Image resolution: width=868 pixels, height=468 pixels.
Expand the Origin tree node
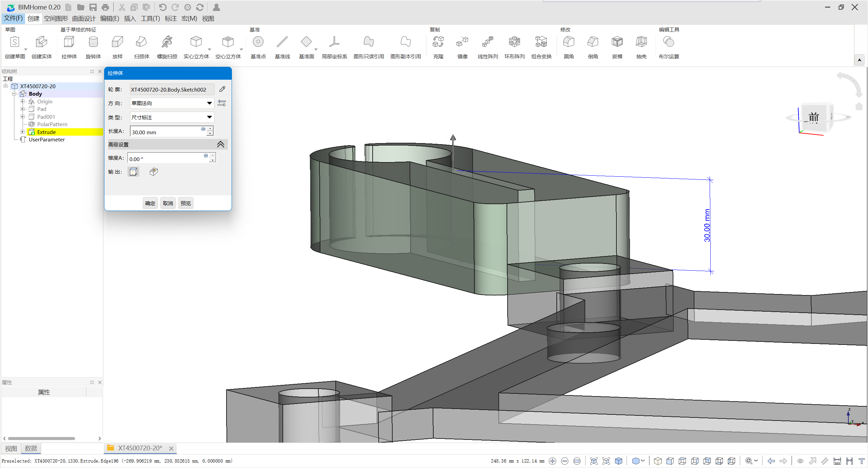pyautogui.click(x=22, y=101)
